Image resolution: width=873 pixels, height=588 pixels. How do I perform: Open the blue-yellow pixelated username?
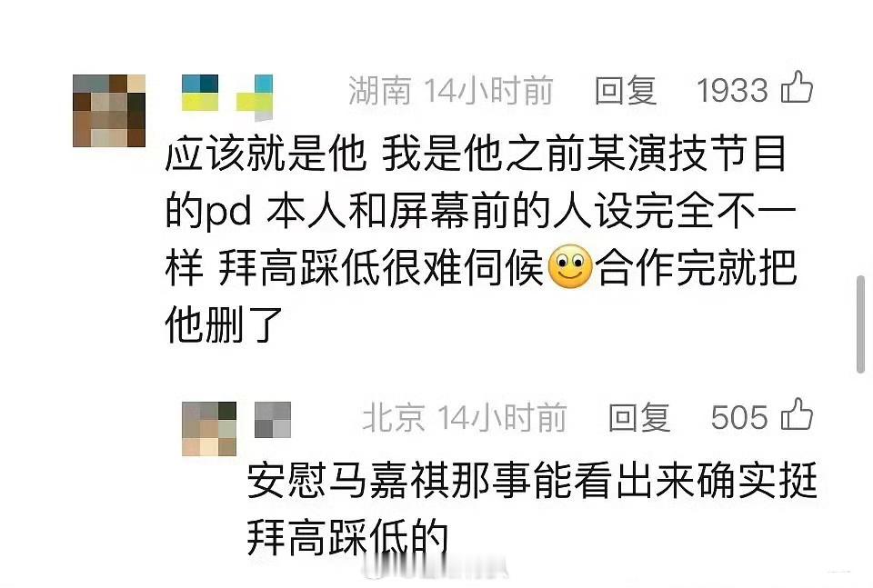227,97
